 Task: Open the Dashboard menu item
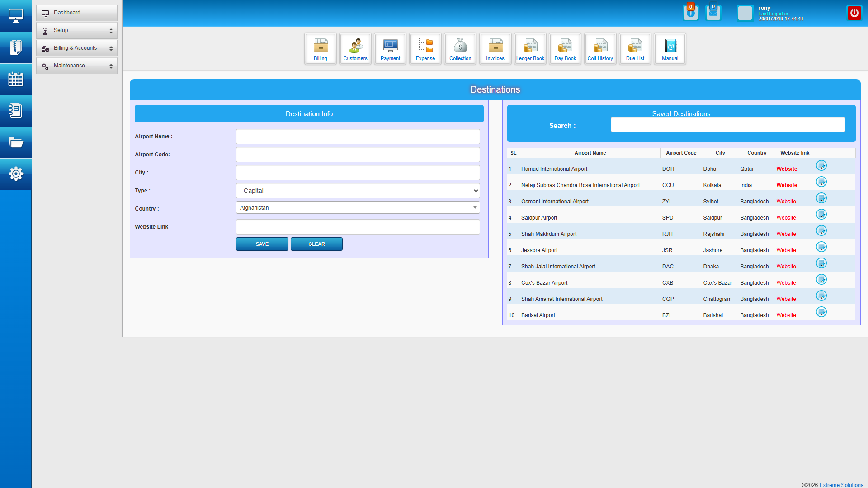[77, 13]
